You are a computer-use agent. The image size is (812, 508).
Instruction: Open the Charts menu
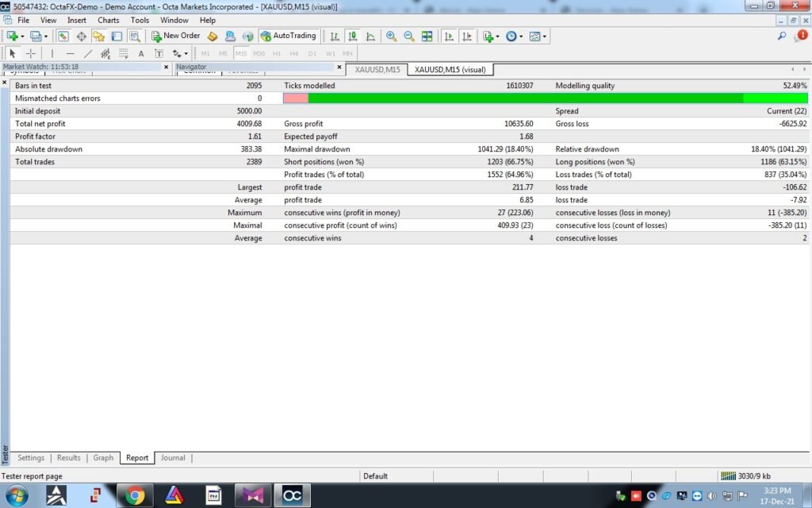(x=108, y=20)
